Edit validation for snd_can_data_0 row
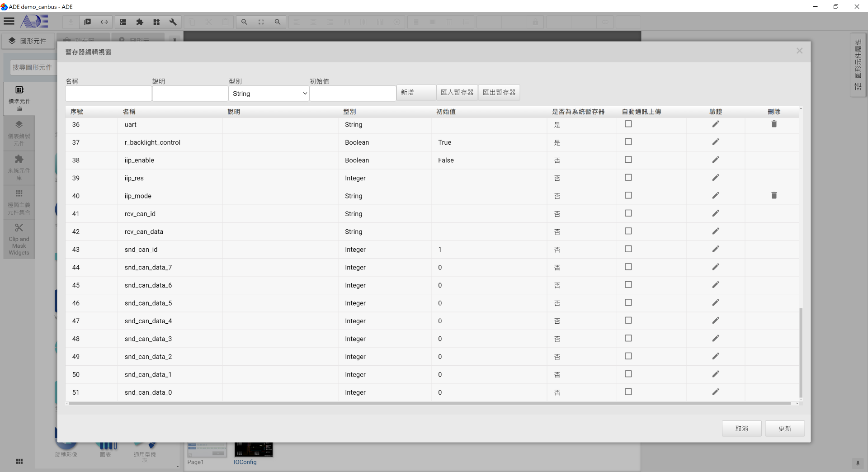Image resolution: width=868 pixels, height=472 pixels. pos(715,392)
